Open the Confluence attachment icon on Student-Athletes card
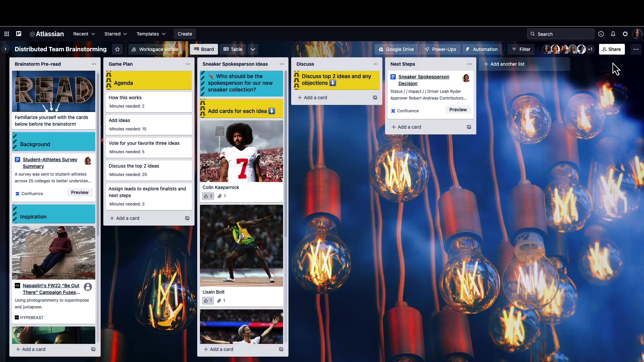644x362 pixels. pos(18,193)
